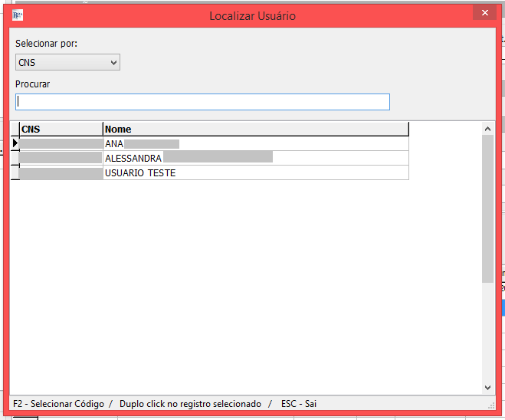Sort by the CNS column header
The image size is (505, 420).
pyautogui.click(x=61, y=129)
